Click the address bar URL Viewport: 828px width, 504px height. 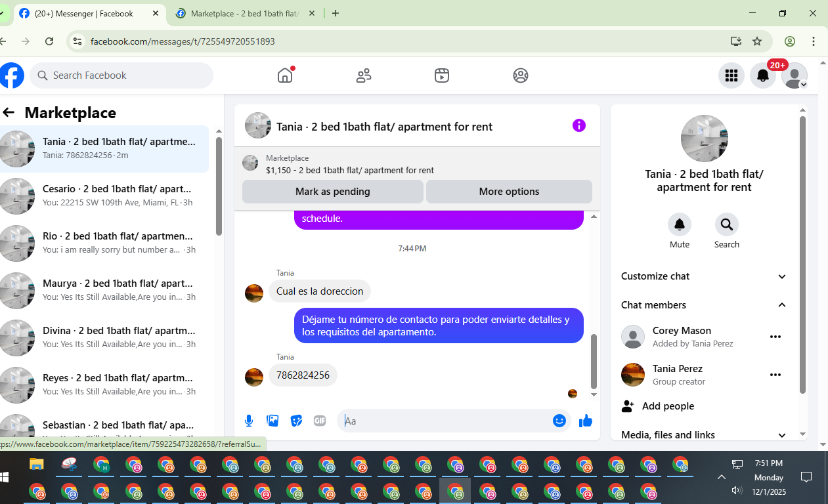point(183,41)
